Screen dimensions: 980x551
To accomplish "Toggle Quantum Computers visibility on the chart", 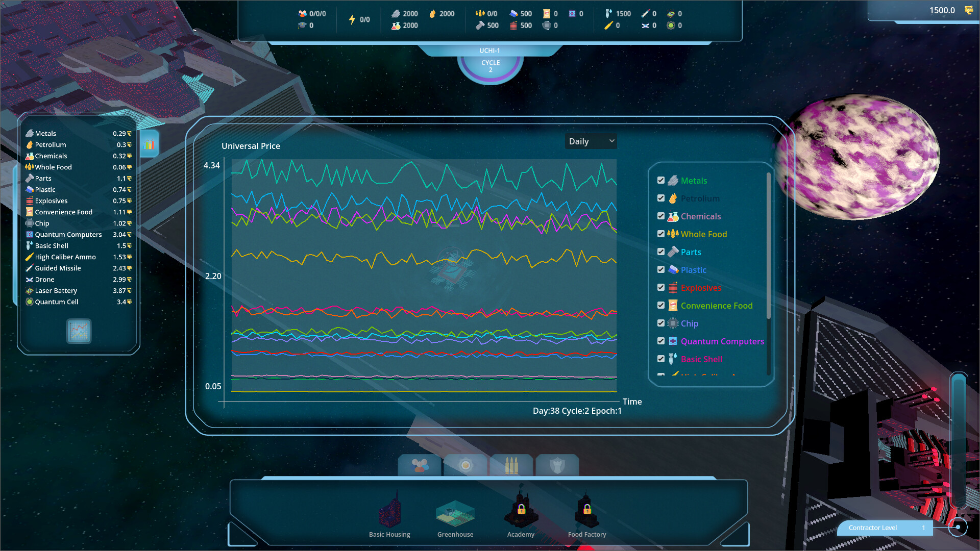I will click(x=661, y=341).
